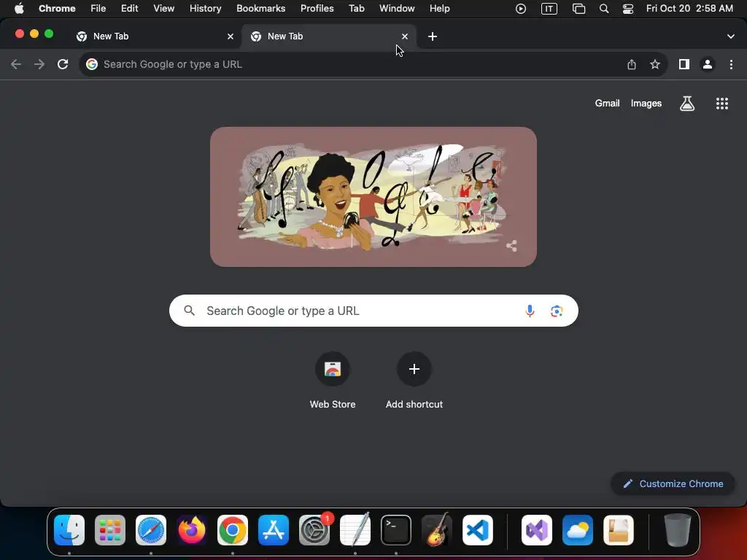
Task: Click the Google search box
Action: click(373, 311)
